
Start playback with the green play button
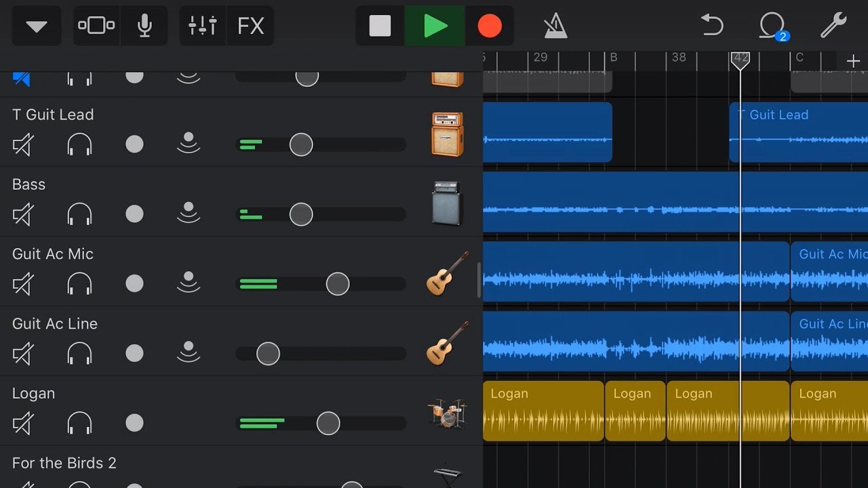coord(435,26)
